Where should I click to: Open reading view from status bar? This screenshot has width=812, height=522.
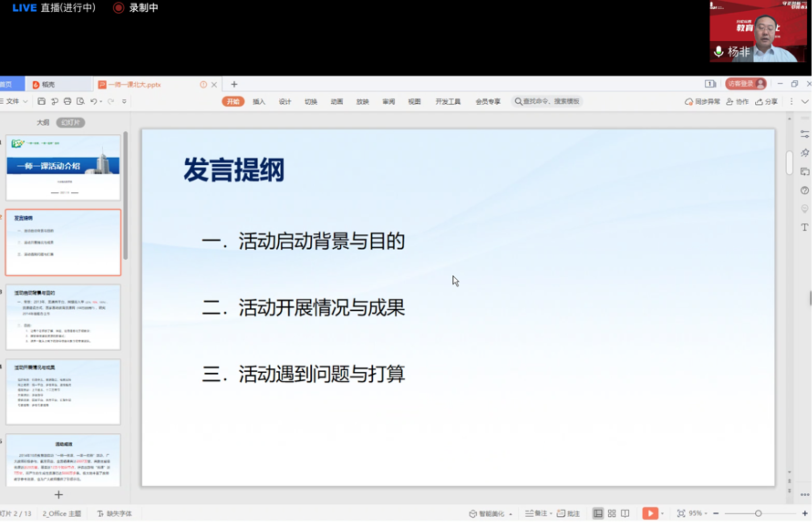pos(625,513)
